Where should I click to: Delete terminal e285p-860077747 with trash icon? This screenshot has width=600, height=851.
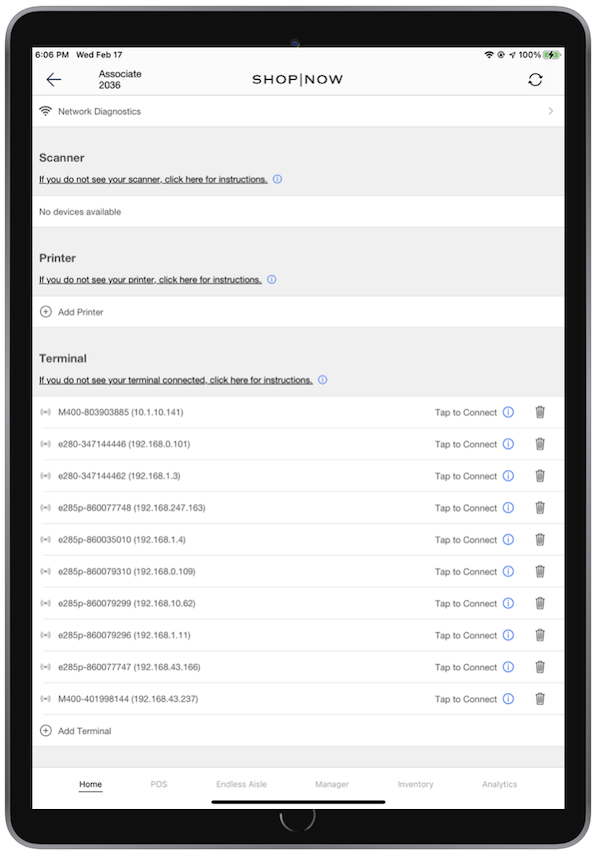pyautogui.click(x=540, y=667)
